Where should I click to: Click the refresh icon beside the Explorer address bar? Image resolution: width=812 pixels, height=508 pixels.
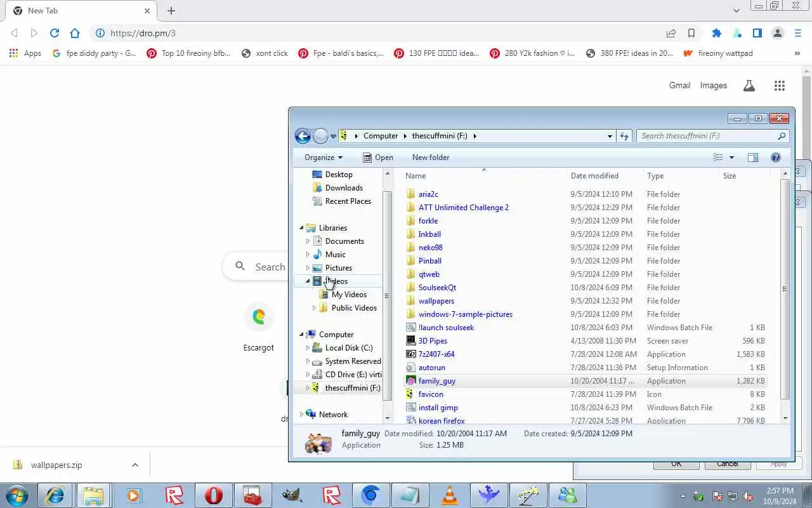click(x=624, y=136)
